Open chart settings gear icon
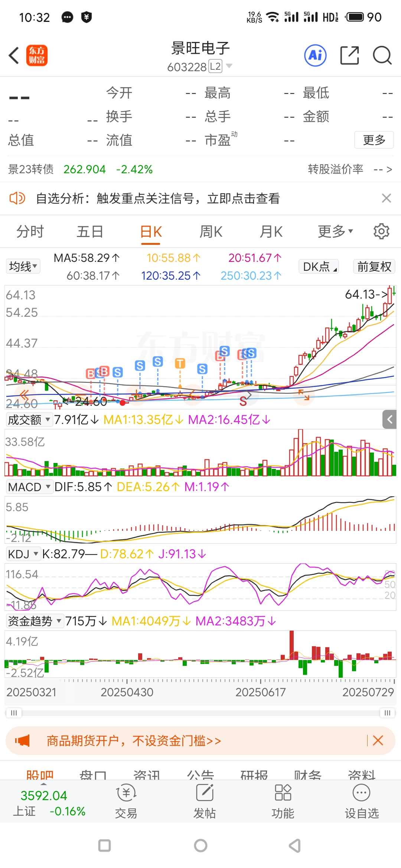401x868 pixels. 381,231
